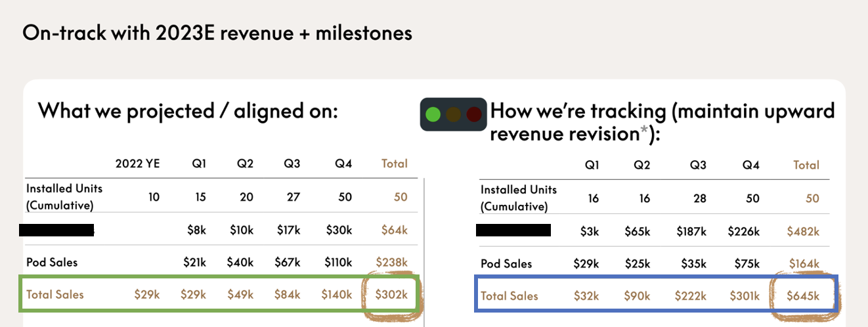Image resolution: width=868 pixels, height=327 pixels.
Task: Click "Pod Sales" label in the projected table
Action: [52, 262]
